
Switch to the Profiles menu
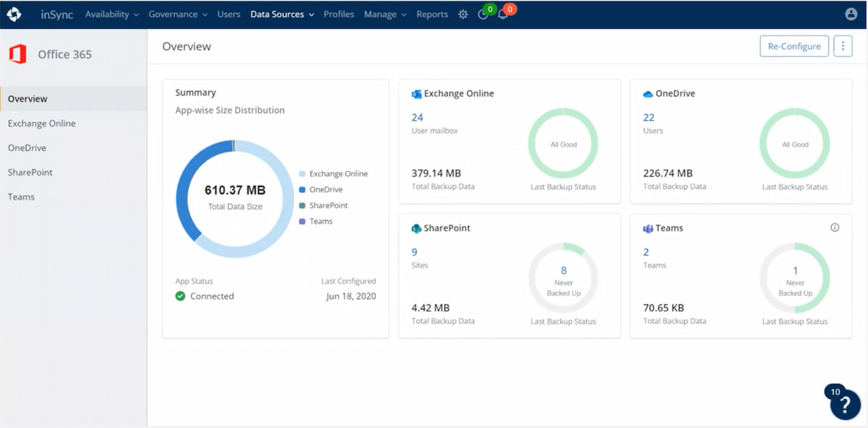[339, 14]
